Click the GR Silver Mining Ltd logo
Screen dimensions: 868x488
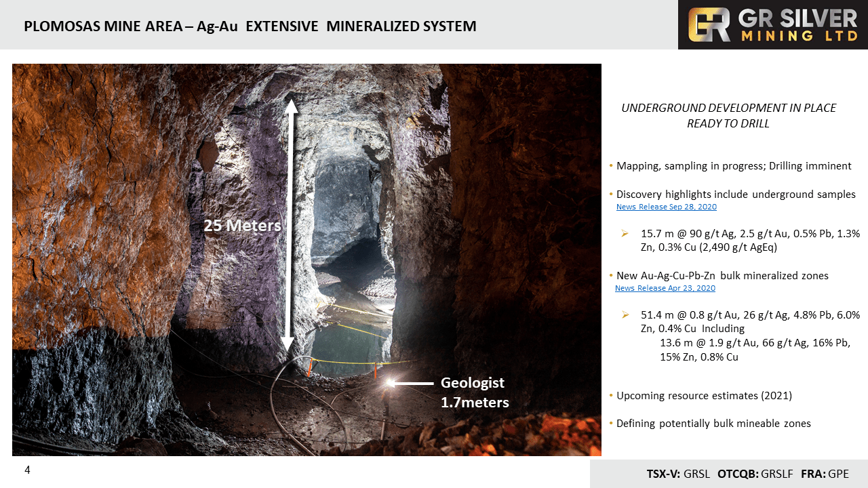click(x=773, y=24)
